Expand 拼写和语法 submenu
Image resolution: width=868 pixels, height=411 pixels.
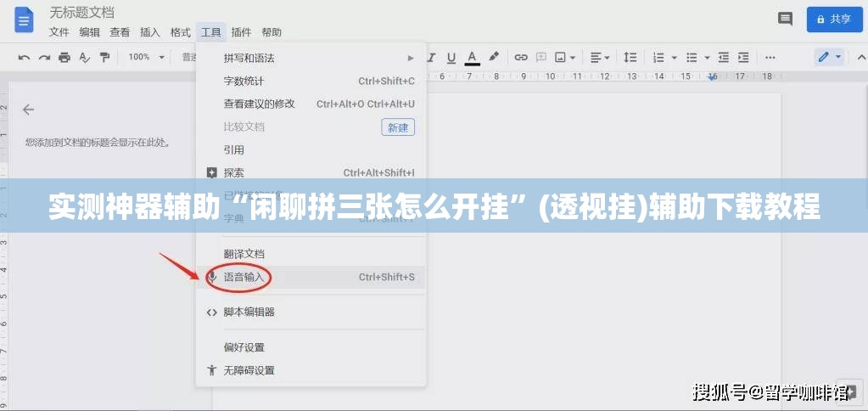(x=311, y=58)
